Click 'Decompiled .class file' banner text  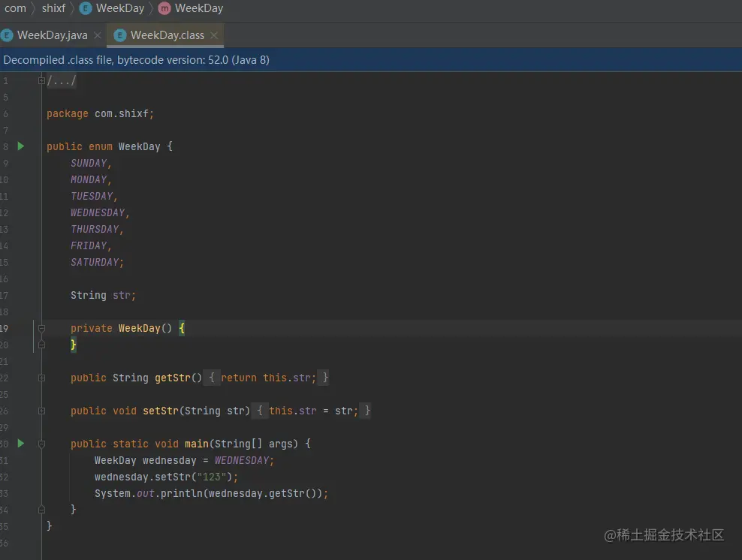[136, 60]
